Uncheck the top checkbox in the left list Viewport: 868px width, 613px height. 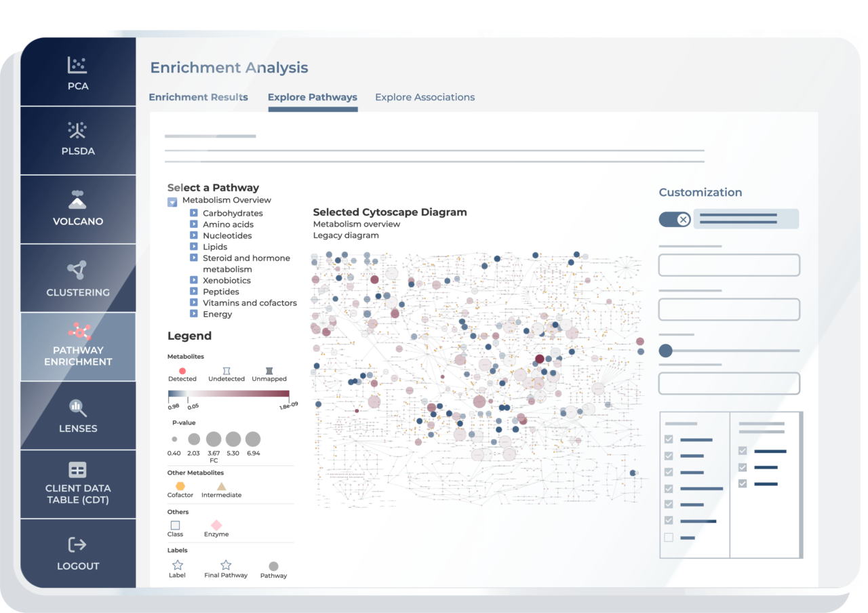click(x=669, y=439)
